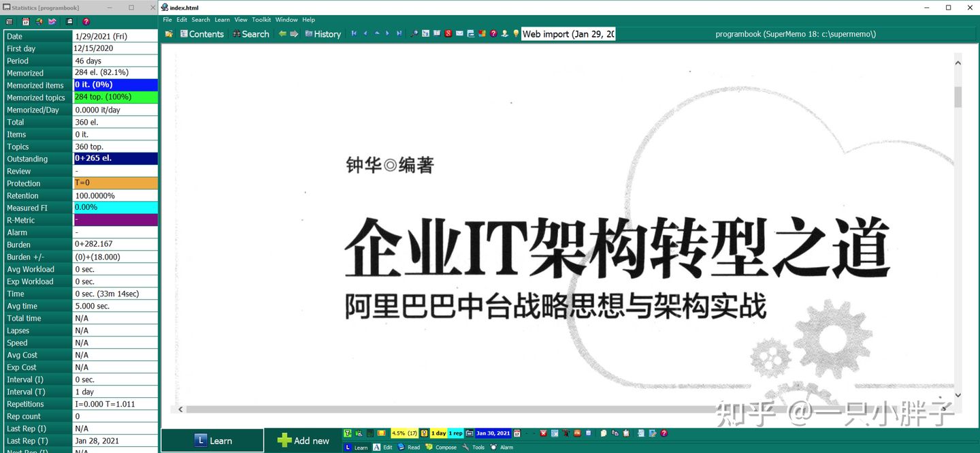The image size is (980, 453).
Task: Click the Read icon in bottom bar
Action: click(x=402, y=447)
